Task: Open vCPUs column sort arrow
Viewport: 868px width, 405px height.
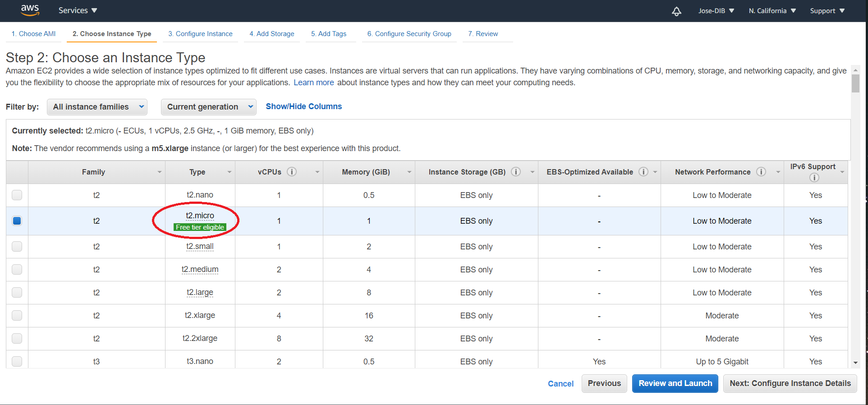Action: coord(317,172)
